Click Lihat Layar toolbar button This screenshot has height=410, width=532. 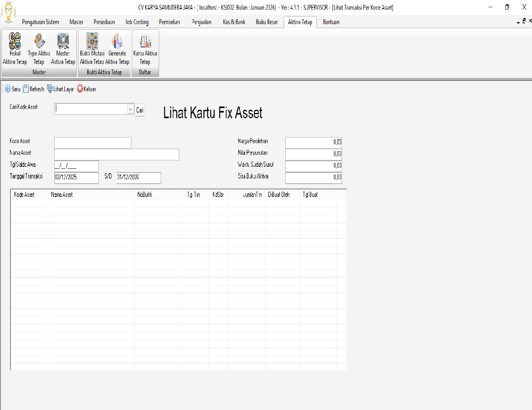tap(61, 89)
